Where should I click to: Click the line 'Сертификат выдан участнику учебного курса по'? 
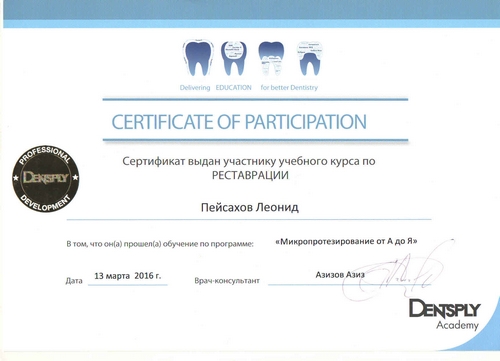249,161
